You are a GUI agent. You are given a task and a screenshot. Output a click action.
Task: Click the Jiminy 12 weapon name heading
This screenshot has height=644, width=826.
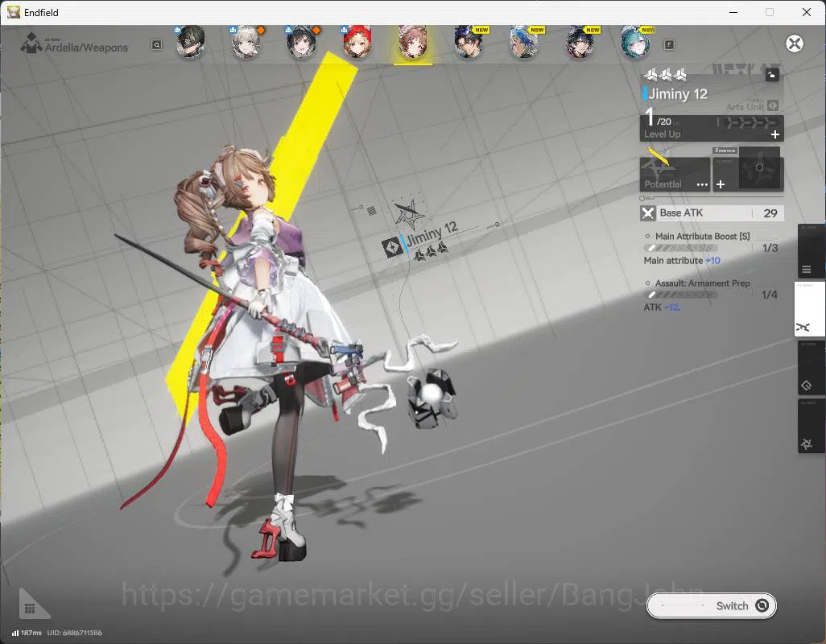tap(678, 94)
